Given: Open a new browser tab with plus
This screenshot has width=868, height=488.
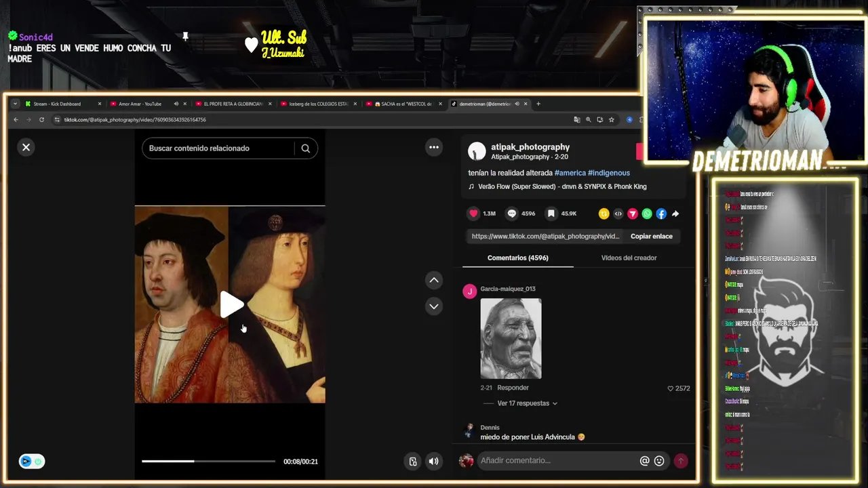Looking at the screenshot, I should coord(538,104).
